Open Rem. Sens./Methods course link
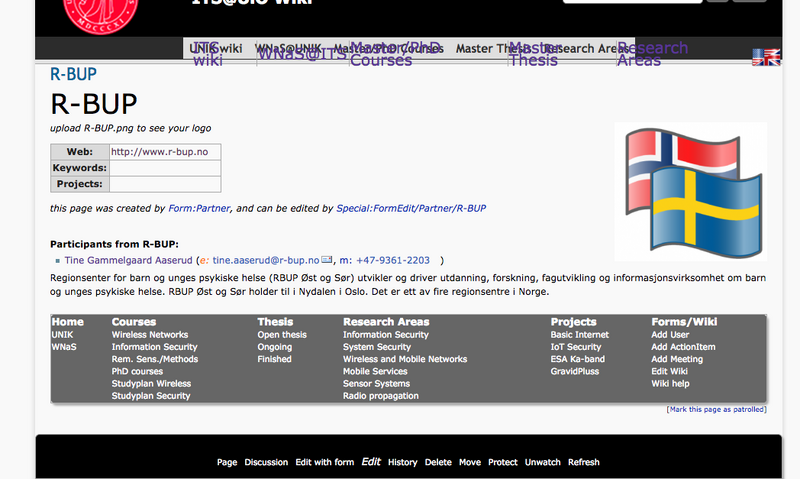 (155, 359)
